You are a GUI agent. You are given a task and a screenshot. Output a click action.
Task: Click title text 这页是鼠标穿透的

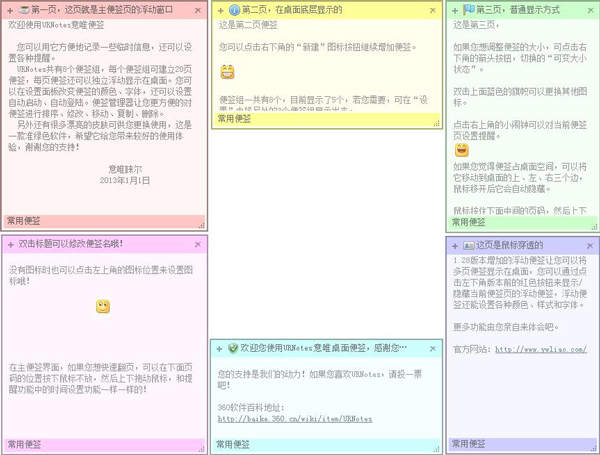pyautogui.click(x=510, y=245)
